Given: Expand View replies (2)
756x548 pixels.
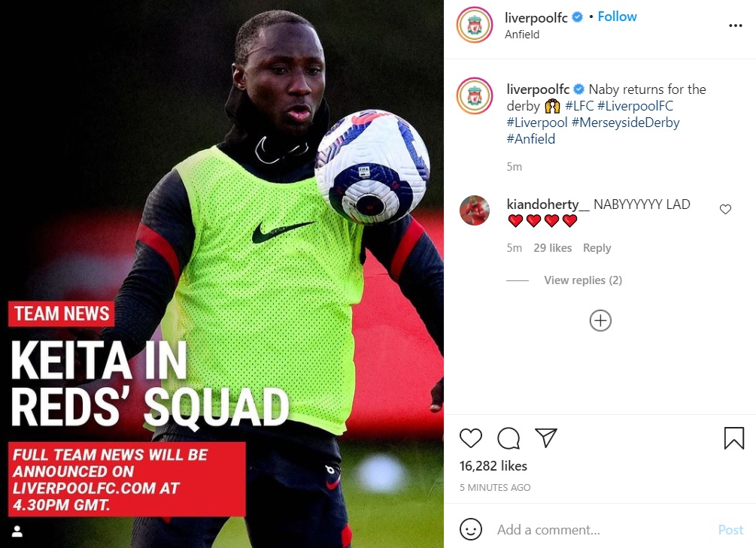Looking at the screenshot, I should (583, 280).
